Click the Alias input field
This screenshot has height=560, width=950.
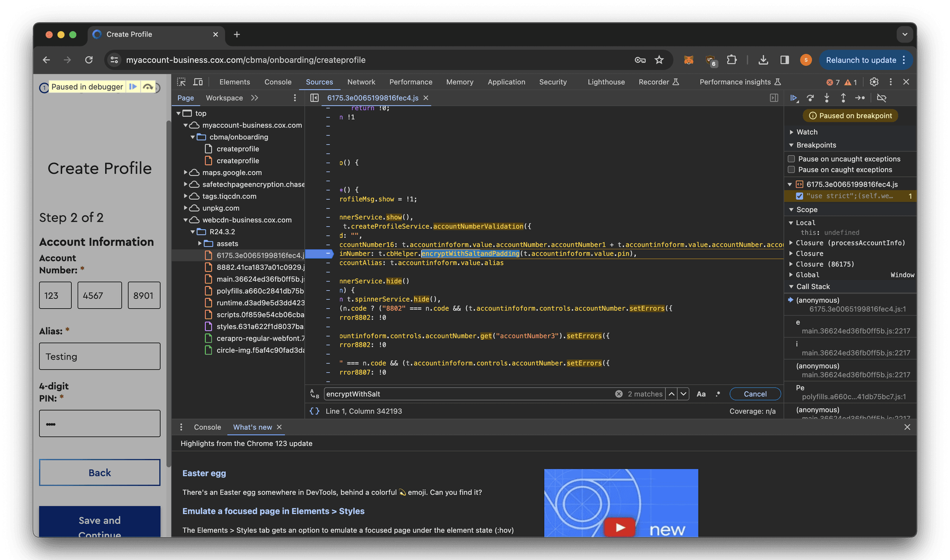99,357
